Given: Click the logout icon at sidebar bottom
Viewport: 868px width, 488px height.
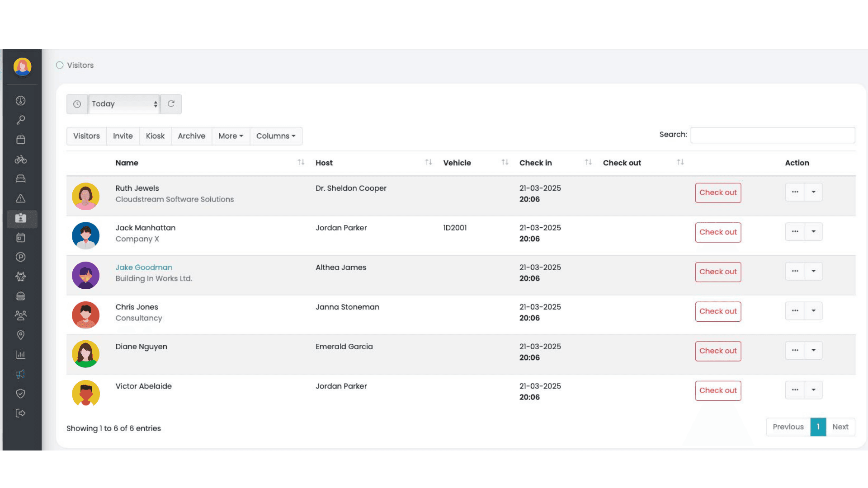Looking at the screenshot, I should 21,413.
